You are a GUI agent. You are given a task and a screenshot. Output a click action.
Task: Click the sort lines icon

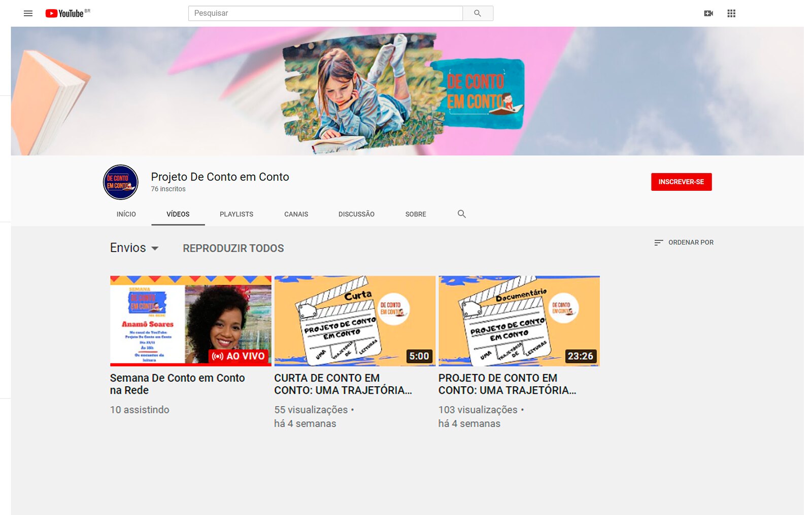click(659, 243)
